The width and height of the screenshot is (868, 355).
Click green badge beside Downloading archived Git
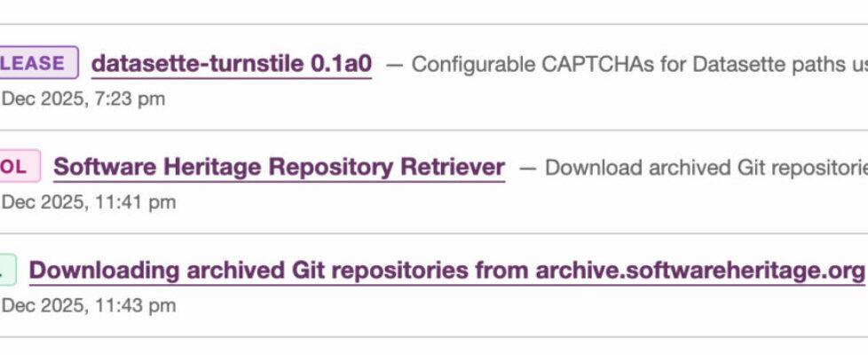[x=6, y=270]
